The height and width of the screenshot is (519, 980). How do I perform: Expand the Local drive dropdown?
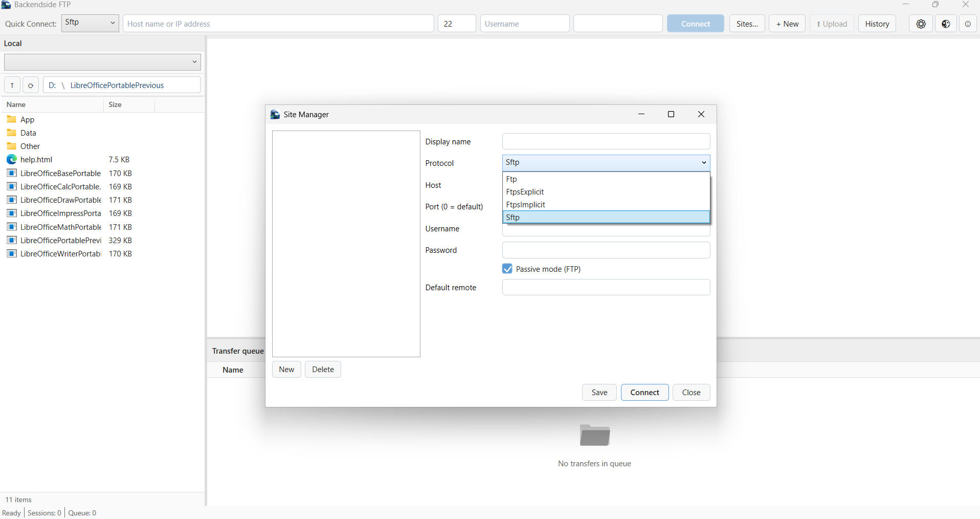click(102, 62)
